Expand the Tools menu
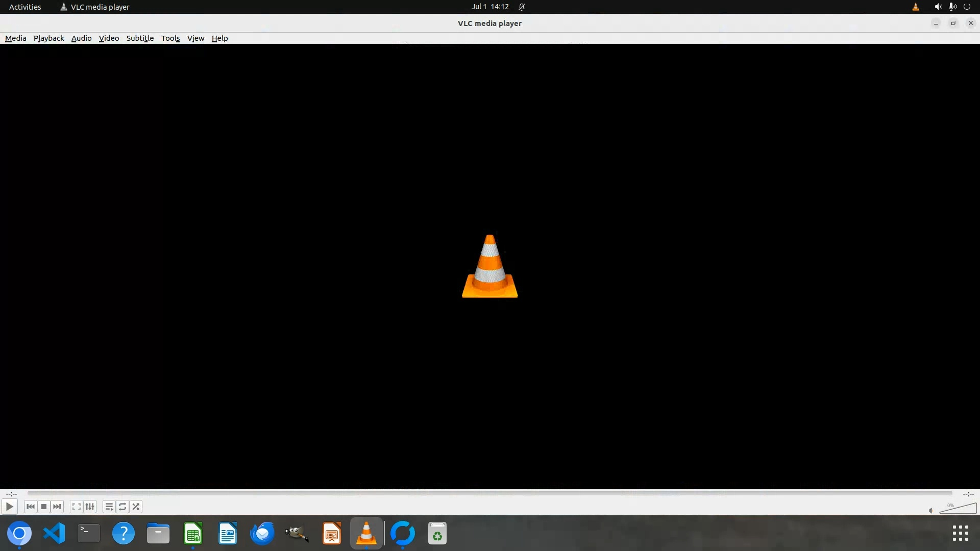The height and width of the screenshot is (551, 980). coord(170,38)
